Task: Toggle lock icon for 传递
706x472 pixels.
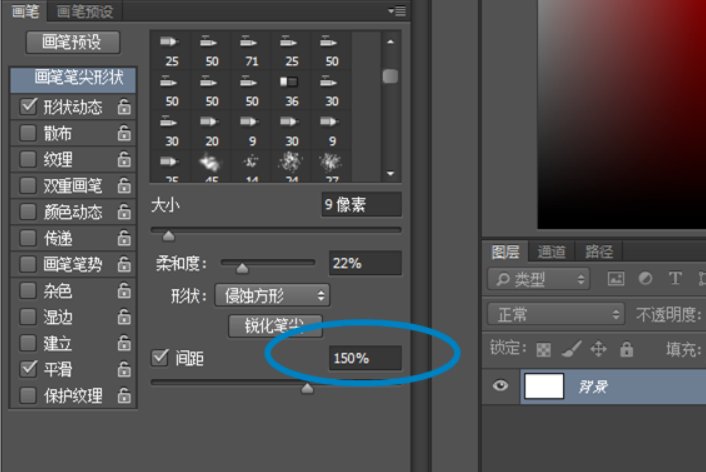Action: [124, 238]
